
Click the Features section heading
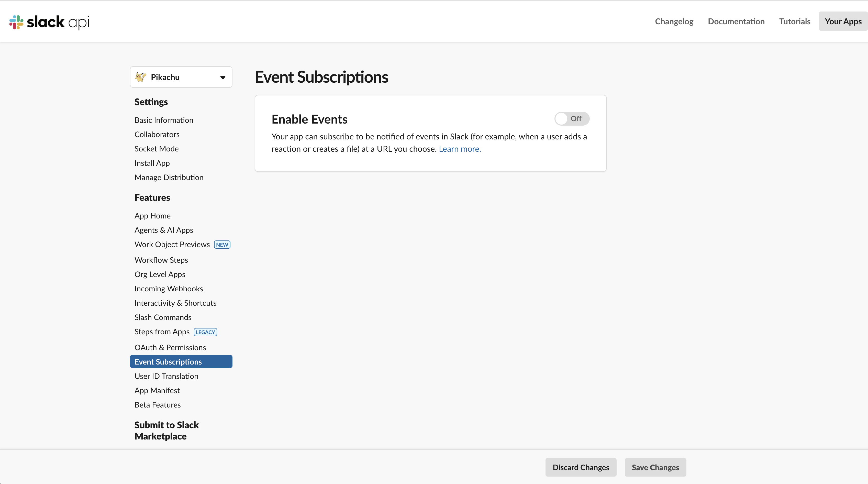pos(152,197)
